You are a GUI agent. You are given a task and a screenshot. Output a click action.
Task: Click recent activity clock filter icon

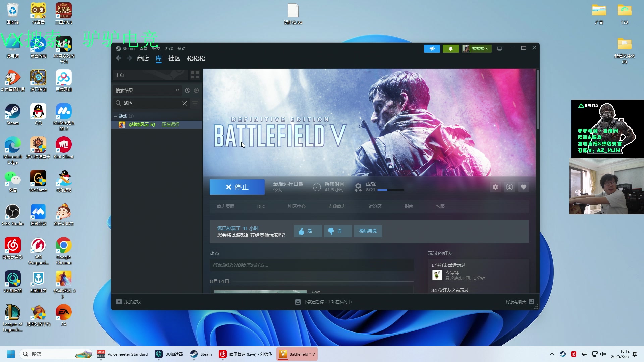click(x=187, y=90)
